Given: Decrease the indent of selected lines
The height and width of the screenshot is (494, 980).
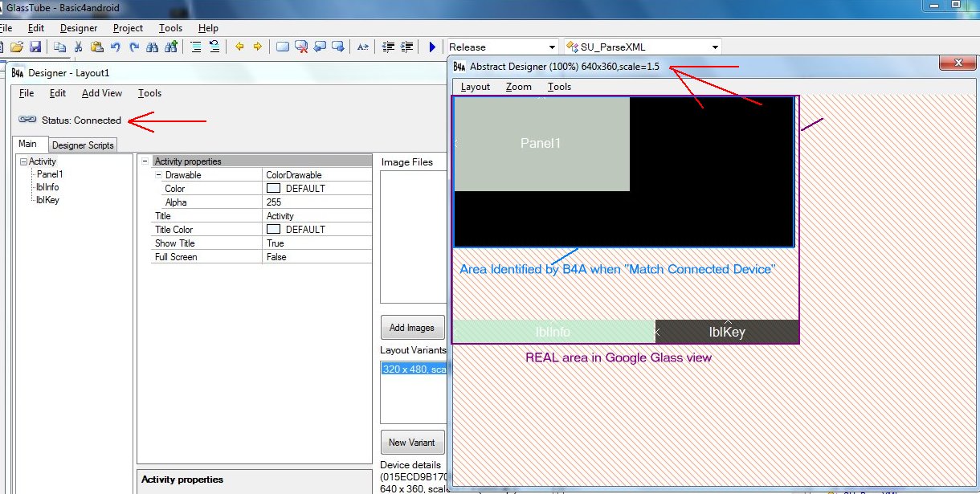Looking at the screenshot, I should (x=388, y=47).
